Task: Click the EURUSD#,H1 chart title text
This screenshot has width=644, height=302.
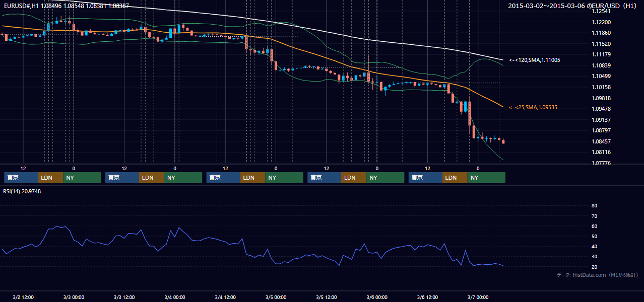Action: [x=67, y=6]
